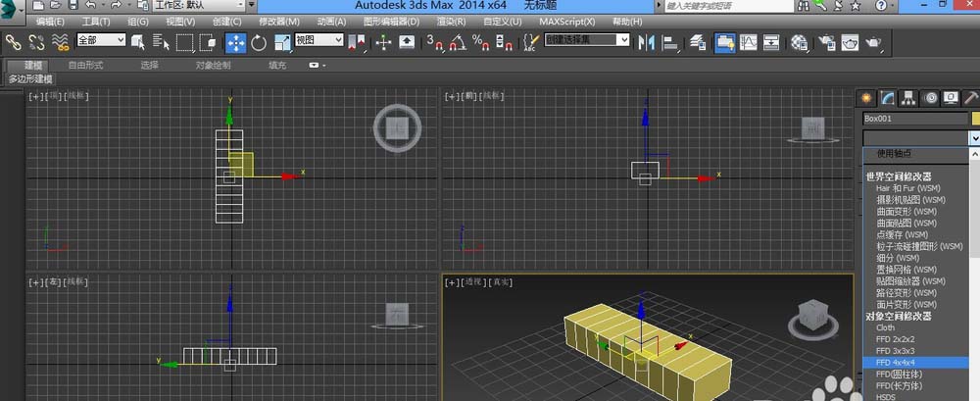
Task: Open the Material Editor icon
Action: pyautogui.click(x=799, y=42)
